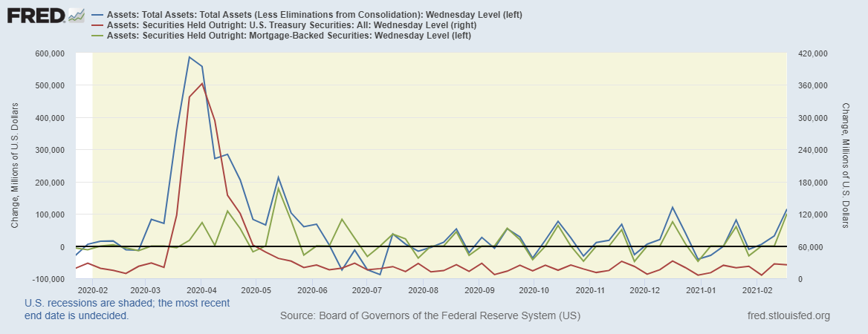Click the U.S. recessions shaded note
The height and width of the screenshot is (334, 868).
pyautogui.click(x=127, y=309)
